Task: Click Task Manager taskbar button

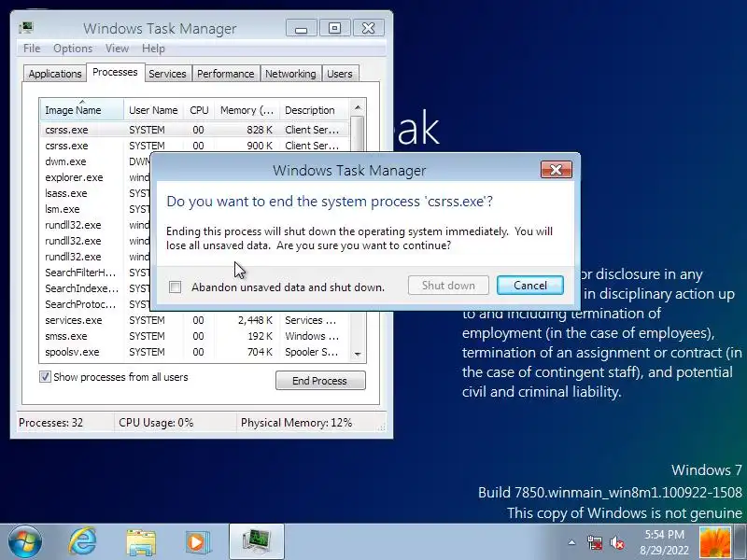Action: point(257,542)
